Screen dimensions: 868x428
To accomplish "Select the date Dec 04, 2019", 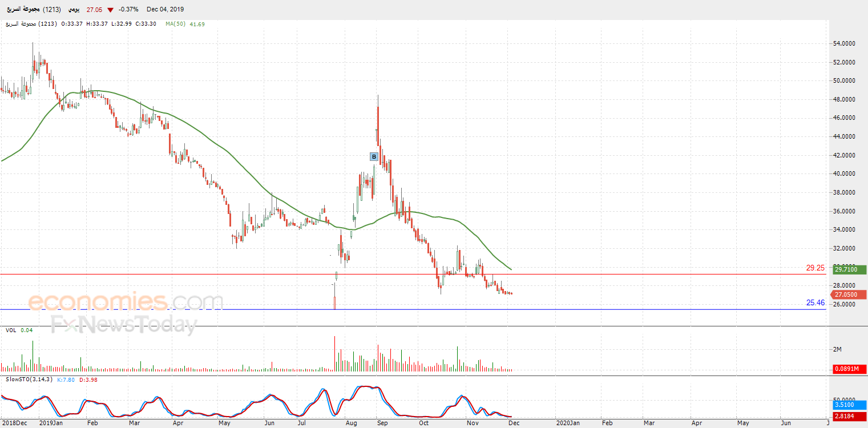I will point(165,10).
